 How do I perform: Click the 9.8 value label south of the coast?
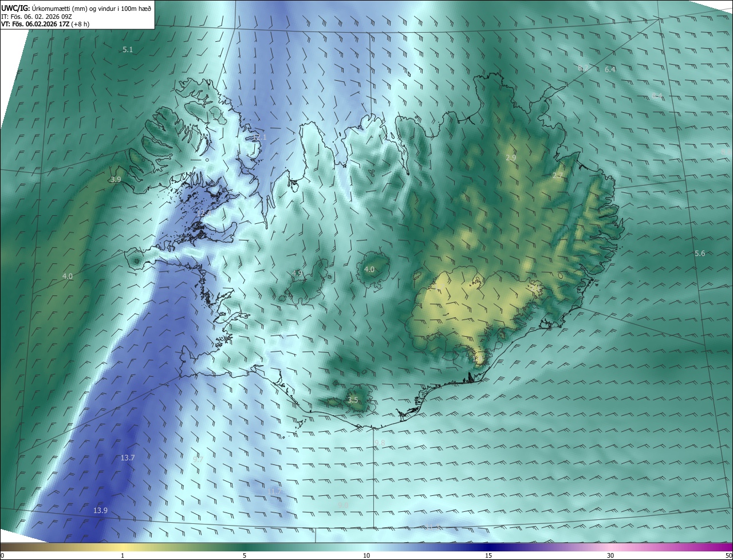click(380, 443)
